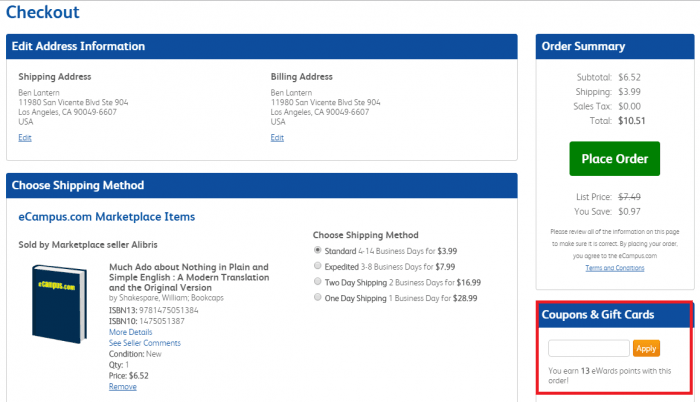Click the ISBN13 9781475051384 text

(x=154, y=310)
